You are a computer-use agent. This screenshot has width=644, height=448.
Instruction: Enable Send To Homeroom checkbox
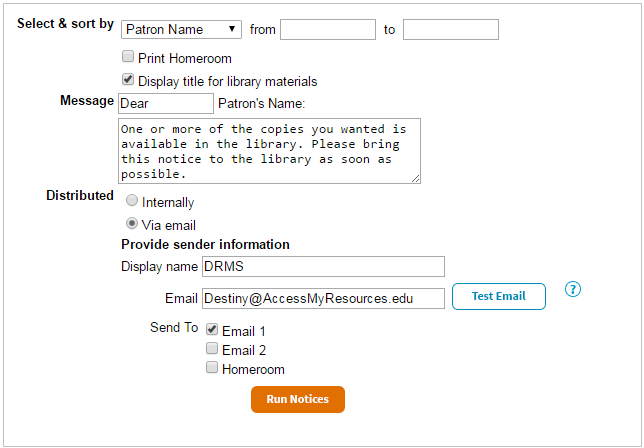[x=212, y=368]
